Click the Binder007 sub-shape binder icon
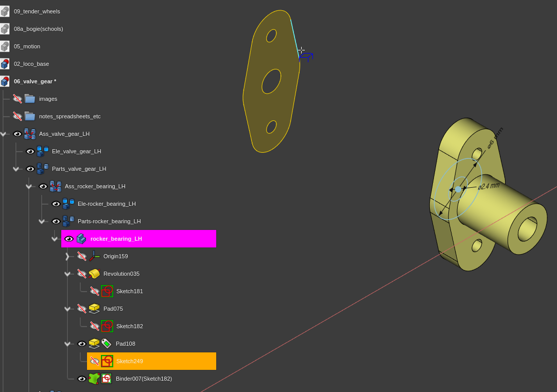The width and height of the screenshot is (557, 392). (94, 379)
